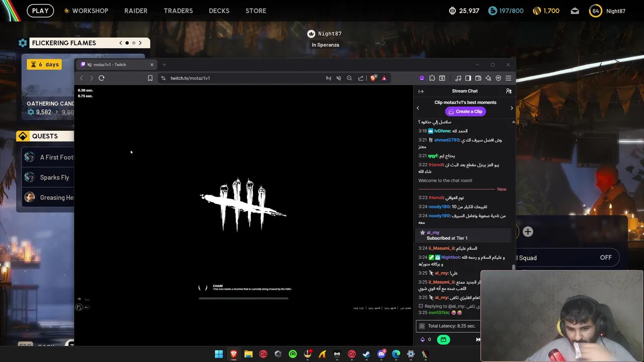Open the Brave Wallet icon

pos(478,78)
